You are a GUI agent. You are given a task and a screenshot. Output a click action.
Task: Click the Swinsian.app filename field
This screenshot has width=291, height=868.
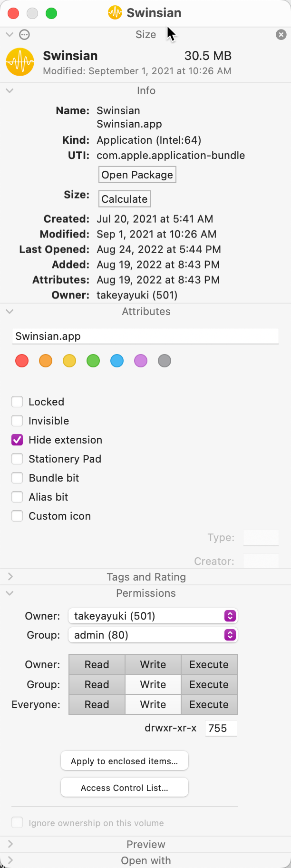point(145,336)
